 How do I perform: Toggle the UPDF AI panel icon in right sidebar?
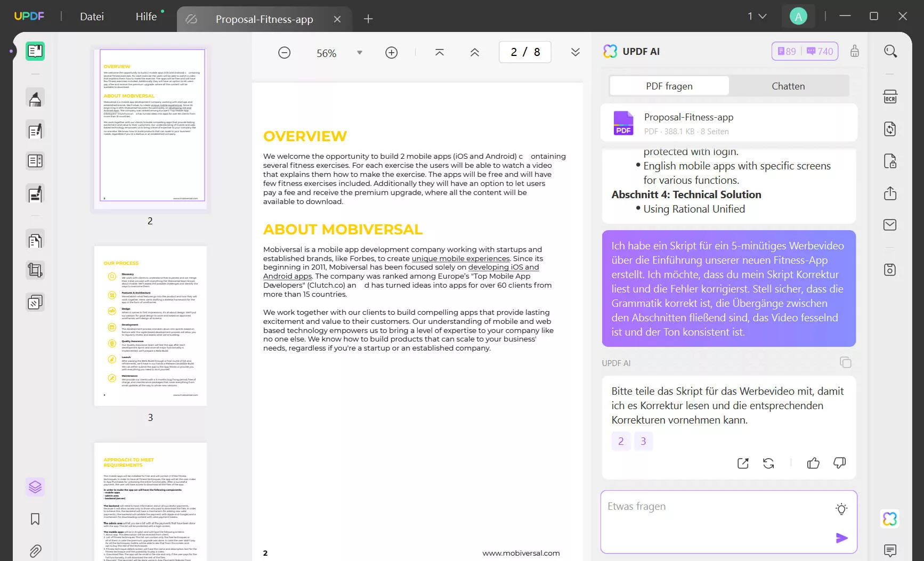890,519
